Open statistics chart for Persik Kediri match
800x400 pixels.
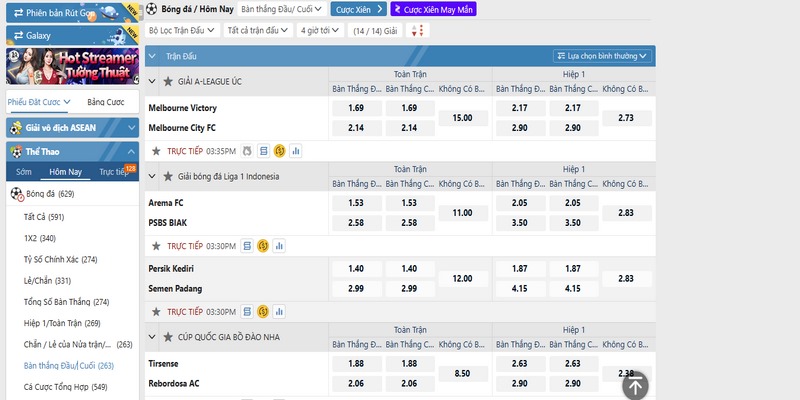point(280,311)
